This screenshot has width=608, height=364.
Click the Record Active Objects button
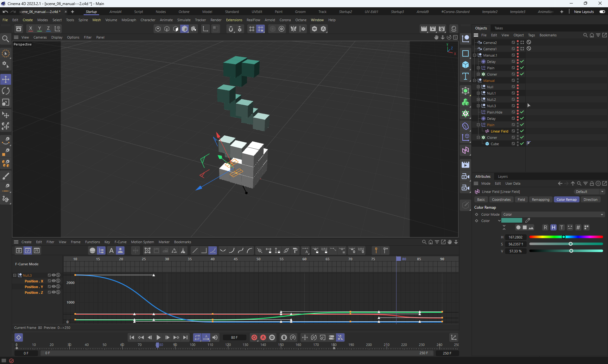click(254, 337)
